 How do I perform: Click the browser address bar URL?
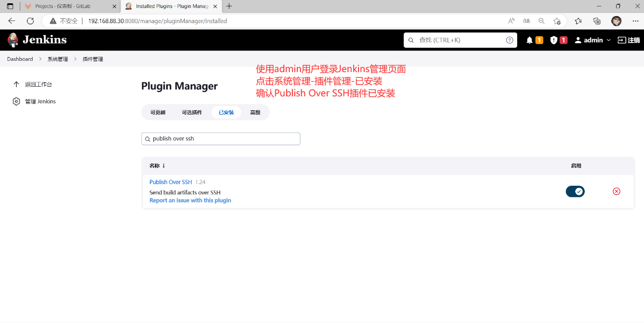pyautogui.click(x=158, y=21)
